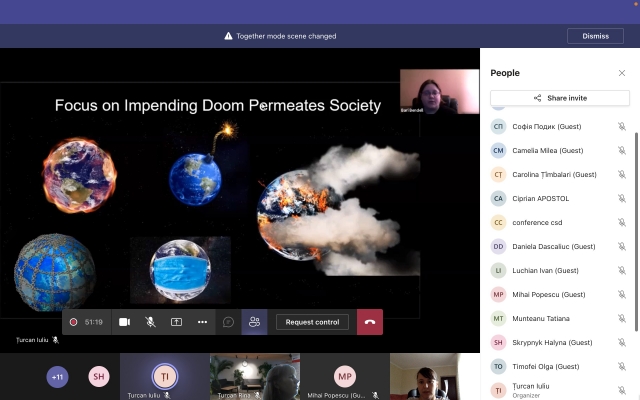Select the Țurcan Rina video tile
The width and height of the screenshot is (640, 400).
click(255, 376)
